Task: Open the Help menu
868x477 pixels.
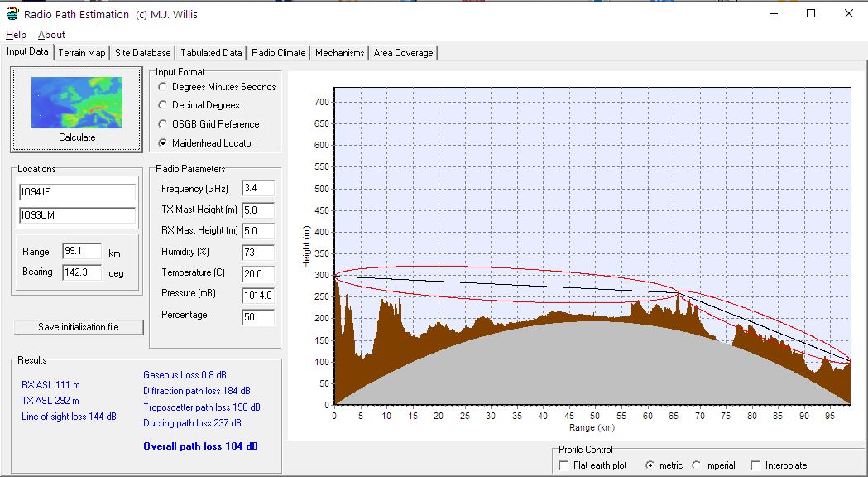Action: pos(16,35)
